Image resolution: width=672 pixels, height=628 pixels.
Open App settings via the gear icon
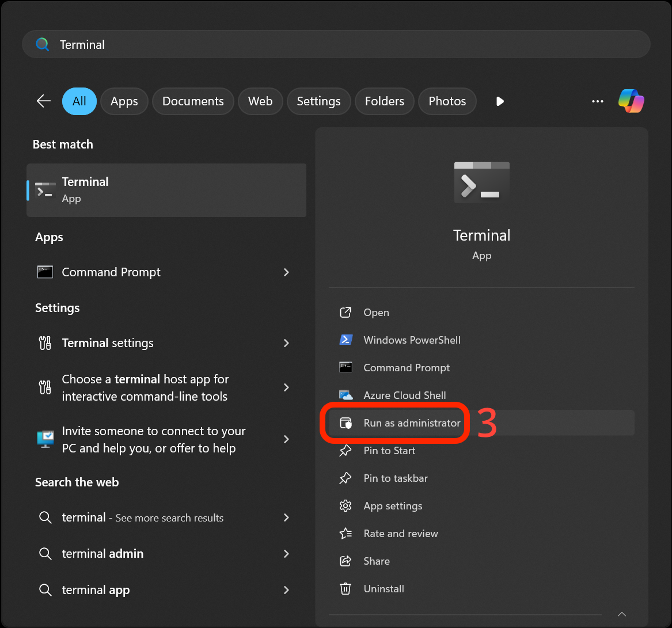[x=346, y=505]
